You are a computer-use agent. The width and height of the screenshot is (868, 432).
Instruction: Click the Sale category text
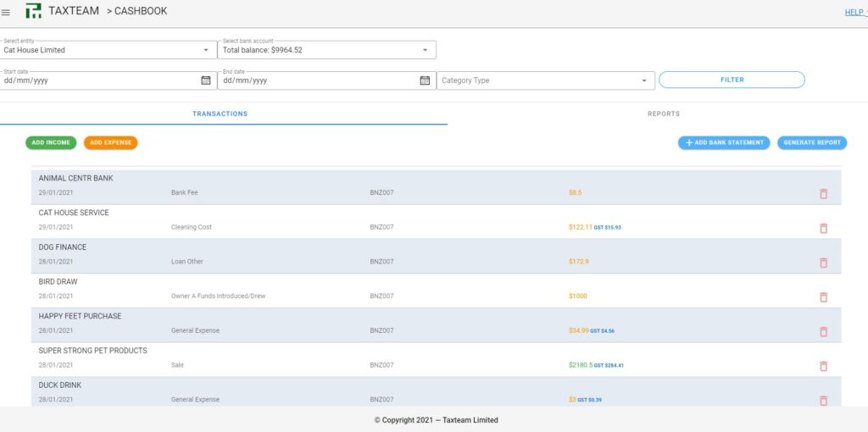click(x=177, y=365)
